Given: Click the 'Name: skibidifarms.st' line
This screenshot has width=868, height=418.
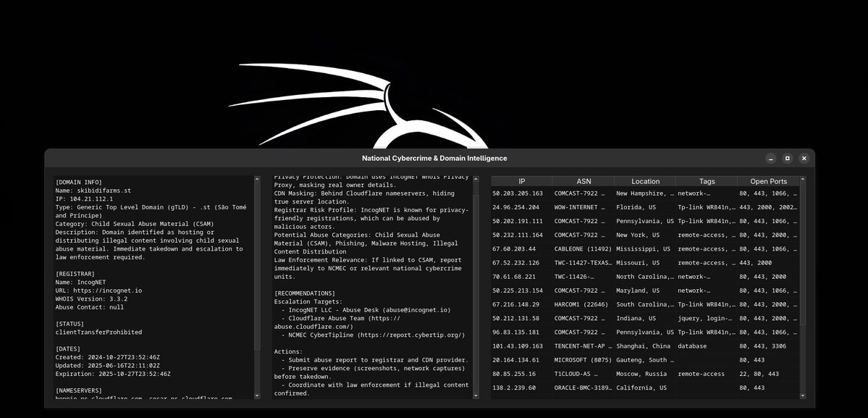Looking at the screenshot, I should [93, 191].
